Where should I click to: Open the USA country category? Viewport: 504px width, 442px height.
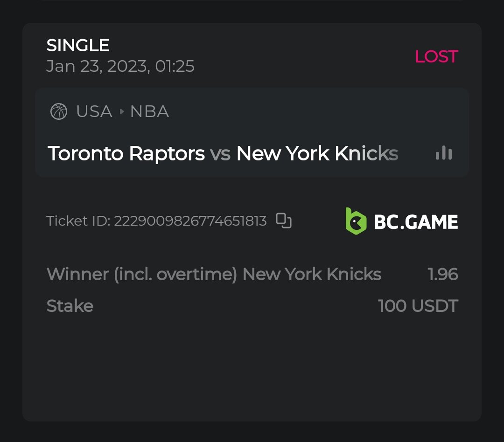click(94, 112)
